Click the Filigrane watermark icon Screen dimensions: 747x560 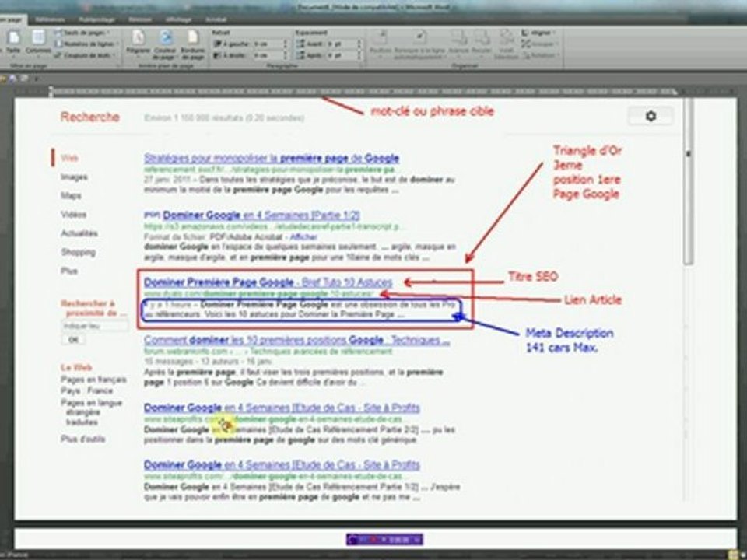139,43
